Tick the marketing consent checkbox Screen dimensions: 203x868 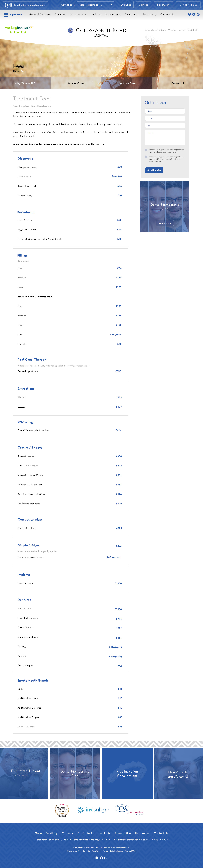[x=146, y=157]
